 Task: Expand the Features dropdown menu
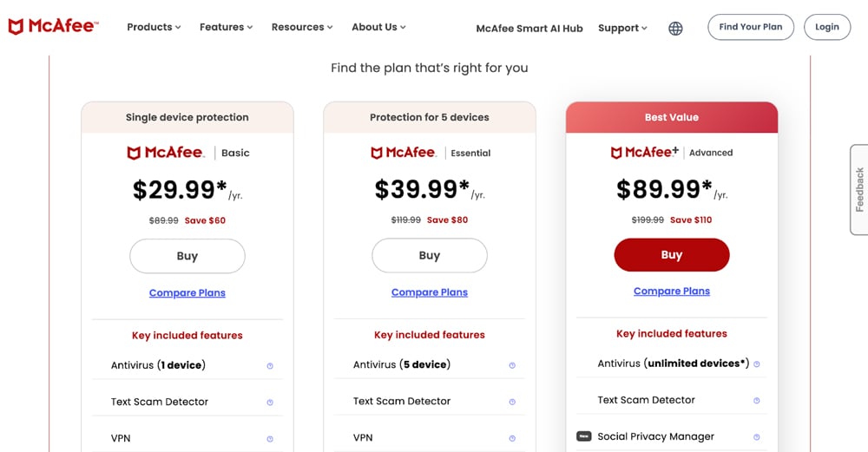226,27
